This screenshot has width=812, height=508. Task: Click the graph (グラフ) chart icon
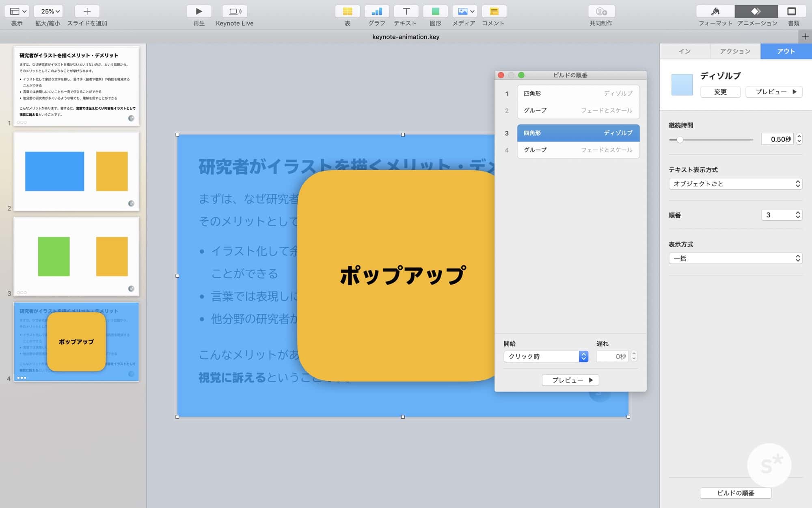(376, 11)
